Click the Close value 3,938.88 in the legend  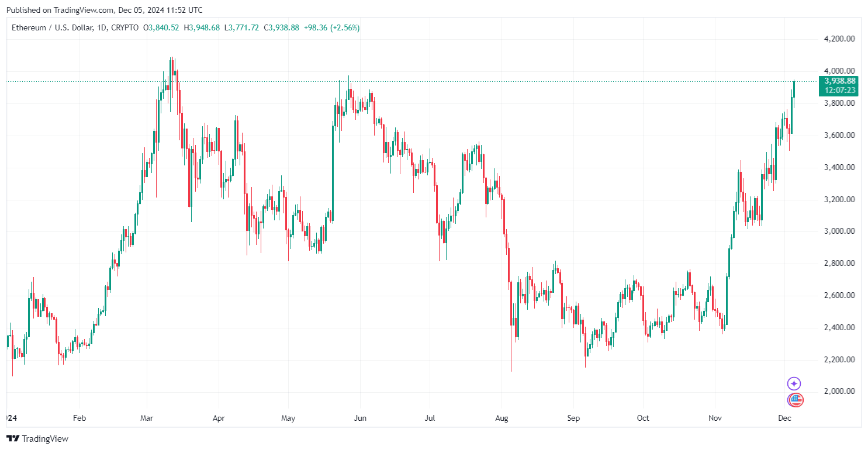point(283,27)
